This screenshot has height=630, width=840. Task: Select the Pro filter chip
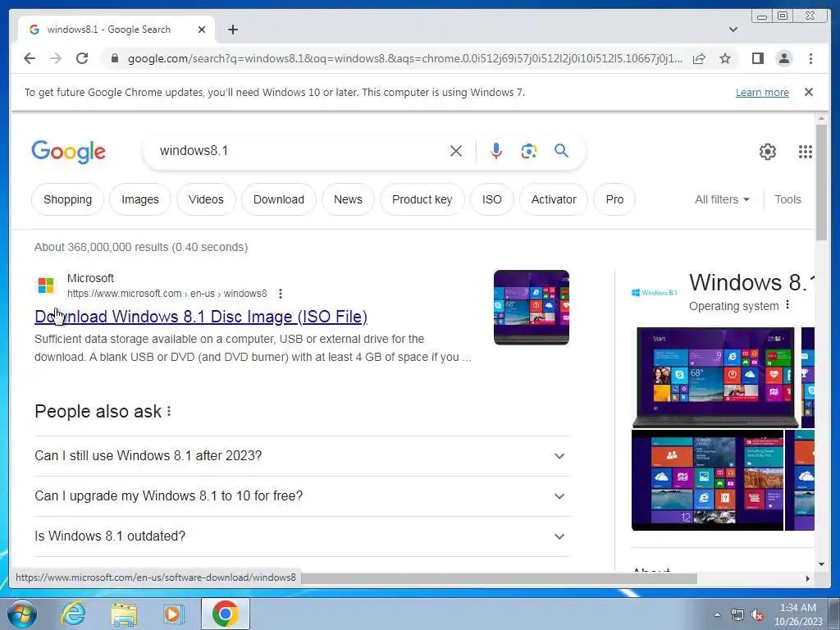pos(614,199)
